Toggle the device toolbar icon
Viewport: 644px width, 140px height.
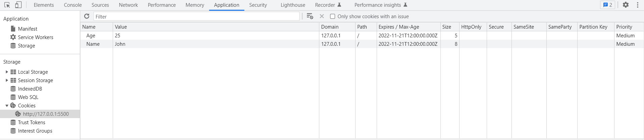pyautogui.click(x=18, y=5)
